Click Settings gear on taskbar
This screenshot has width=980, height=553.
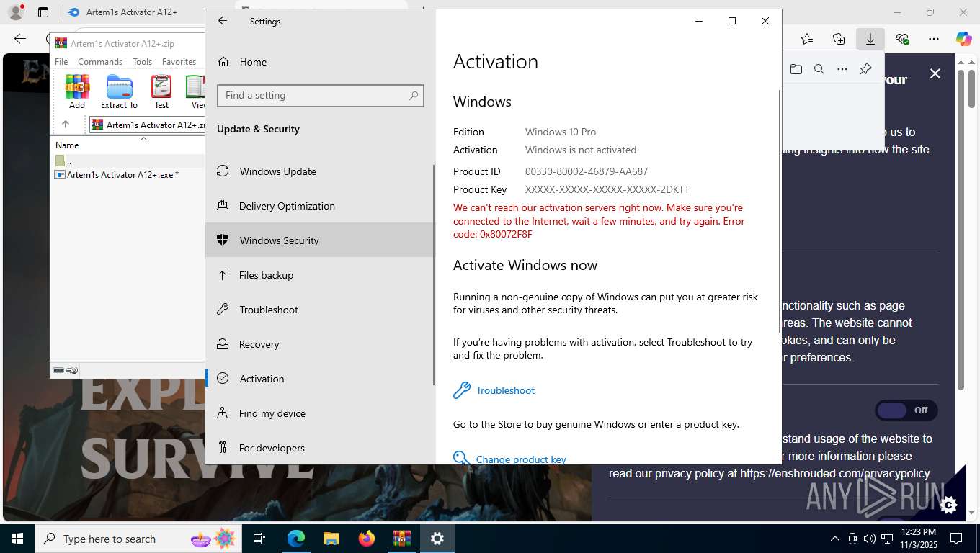[x=437, y=539]
